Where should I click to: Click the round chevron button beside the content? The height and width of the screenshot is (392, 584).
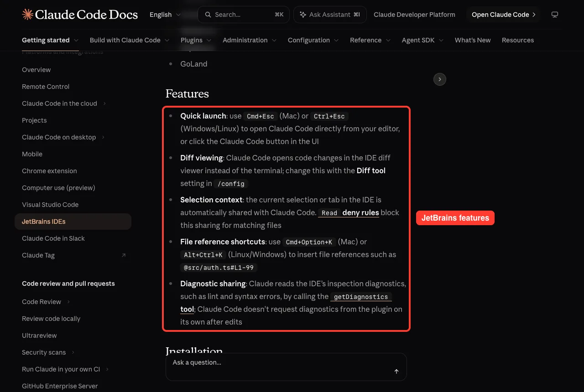click(440, 79)
